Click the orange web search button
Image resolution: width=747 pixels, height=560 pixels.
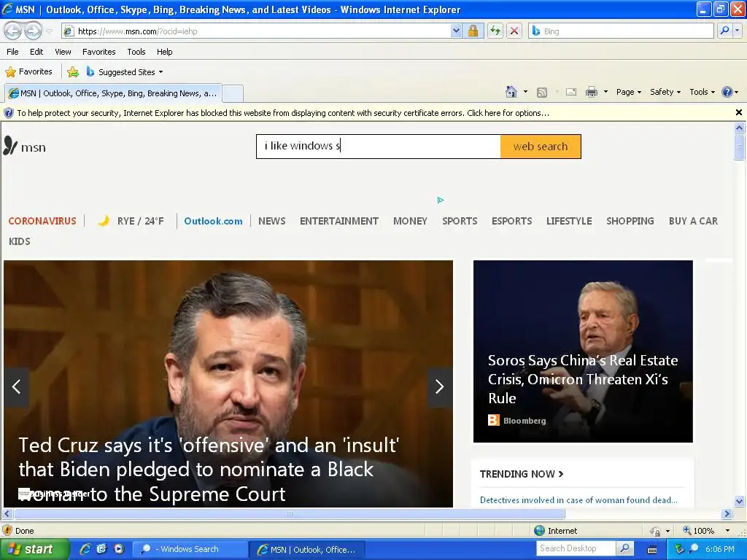(x=541, y=146)
